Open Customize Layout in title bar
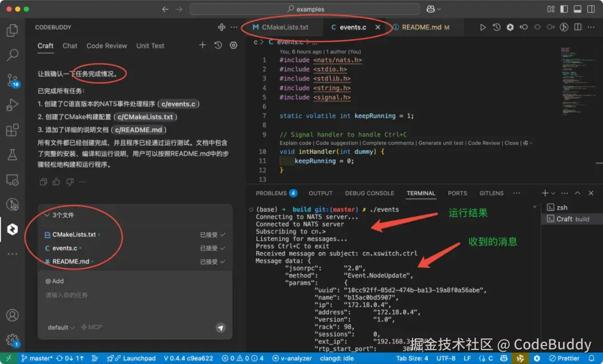Screen dimensions: 603x364 tap(551, 9)
